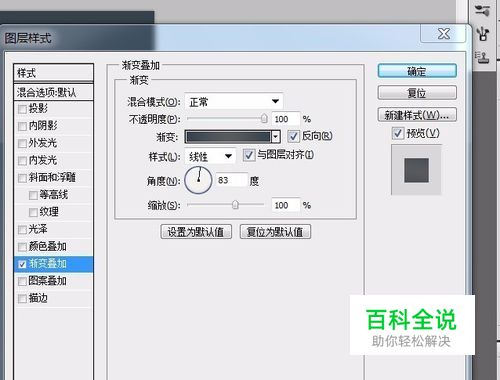The image size is (500, 380).
Task: Enable the 外发光 outer glow checkbox
Action: 22,144
